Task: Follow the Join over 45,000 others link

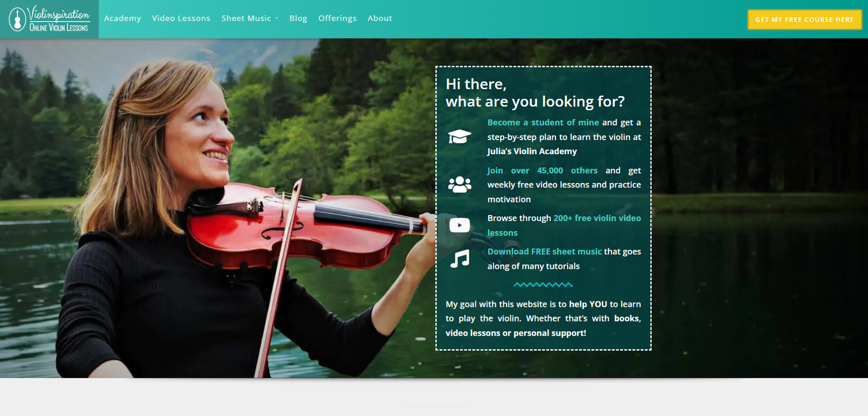Action: pos(542,171)
